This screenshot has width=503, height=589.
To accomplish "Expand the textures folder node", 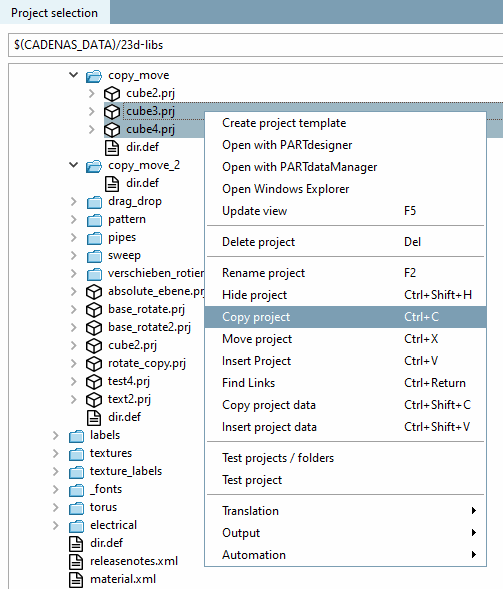I will (56, 453).
